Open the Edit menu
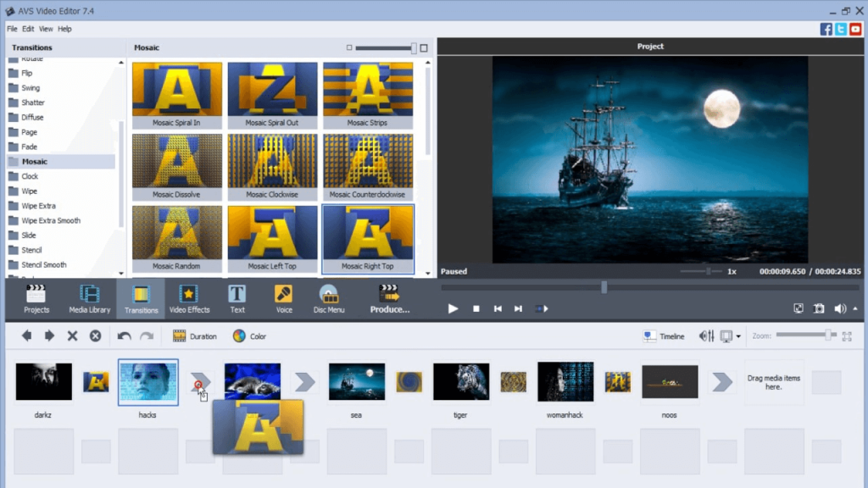The image size is (868, 488). click(28, 28)
